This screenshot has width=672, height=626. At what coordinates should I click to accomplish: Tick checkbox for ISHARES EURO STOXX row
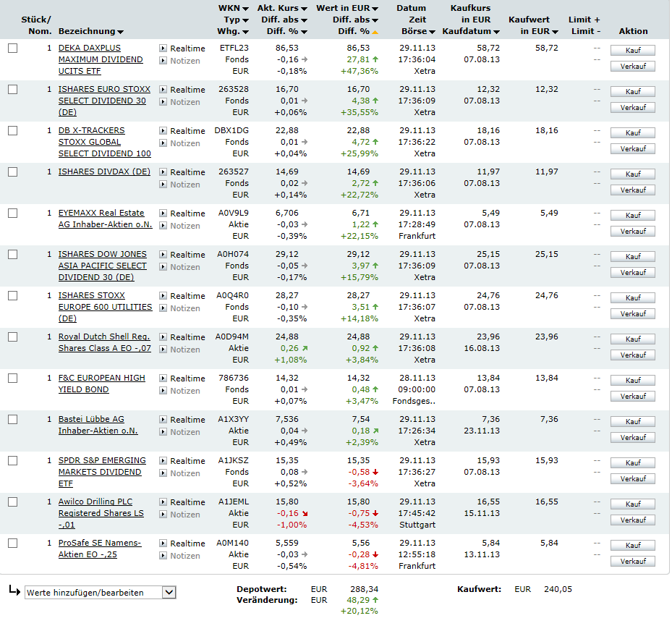click(13, 89)
